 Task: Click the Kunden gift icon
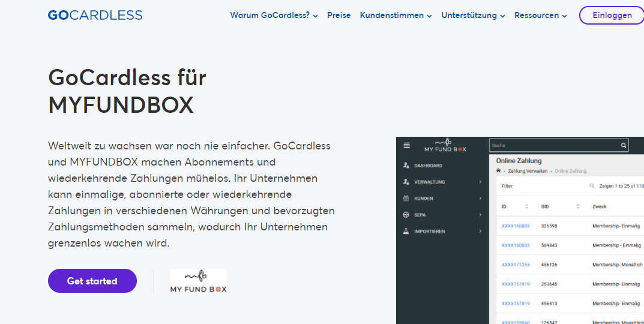[406, 199]
